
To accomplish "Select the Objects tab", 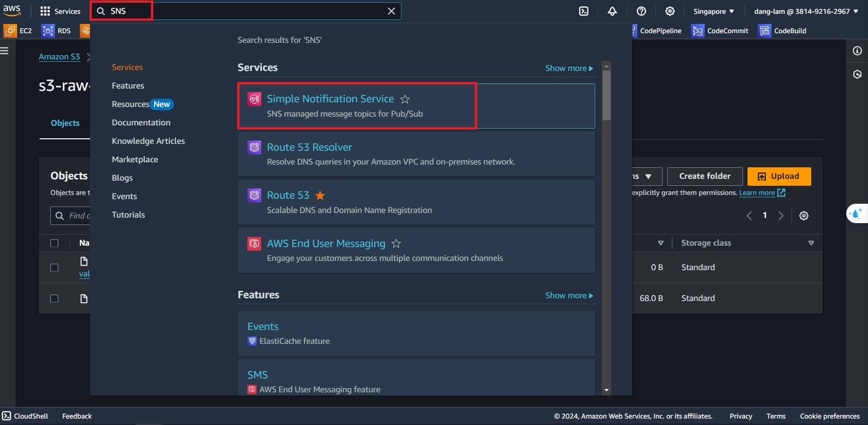I will (65, 123).
